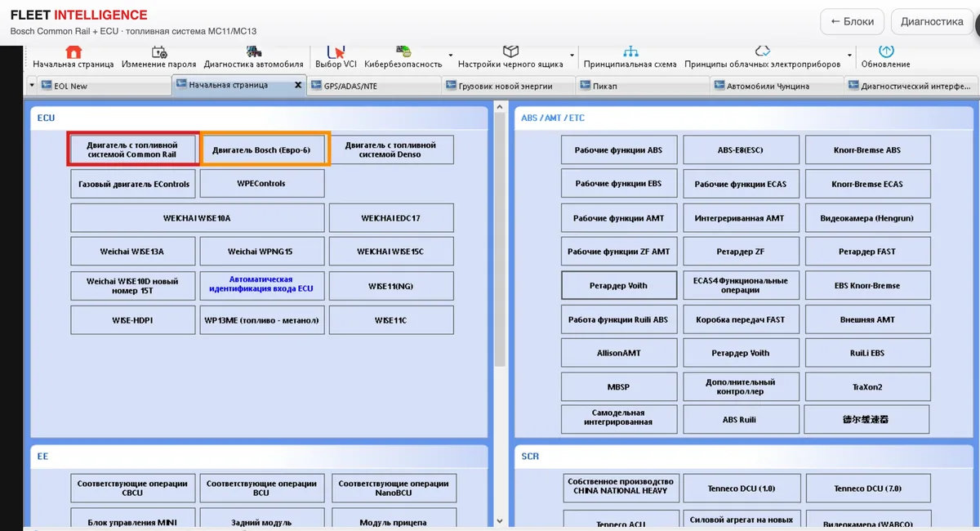Select WISE11C
The width and height of the screenshot is (980, 531).
tap(390, 320)
